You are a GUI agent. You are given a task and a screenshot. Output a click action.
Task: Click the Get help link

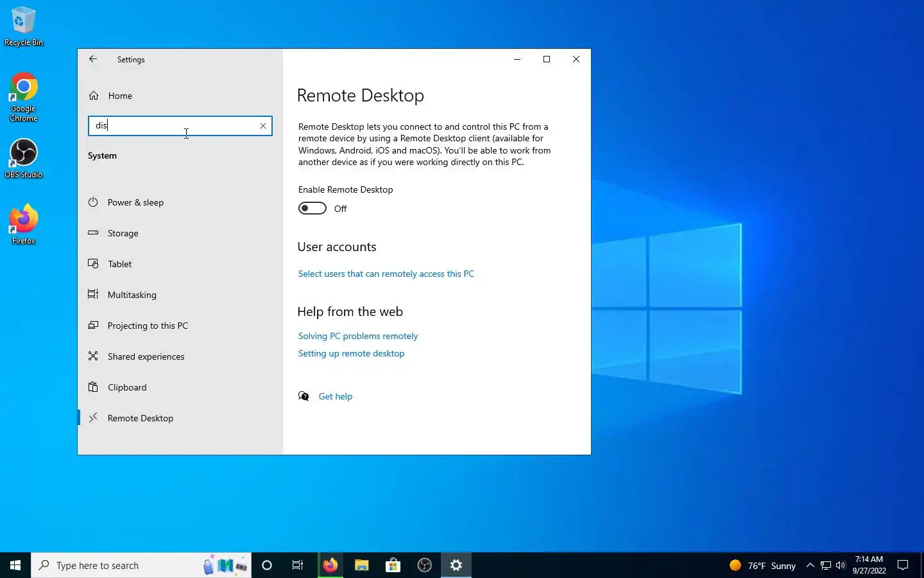336,396
